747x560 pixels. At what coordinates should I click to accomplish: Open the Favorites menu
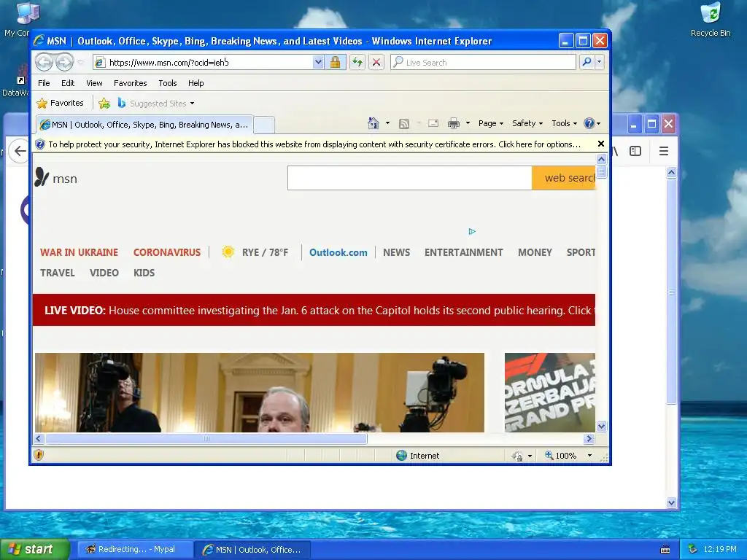130,83
